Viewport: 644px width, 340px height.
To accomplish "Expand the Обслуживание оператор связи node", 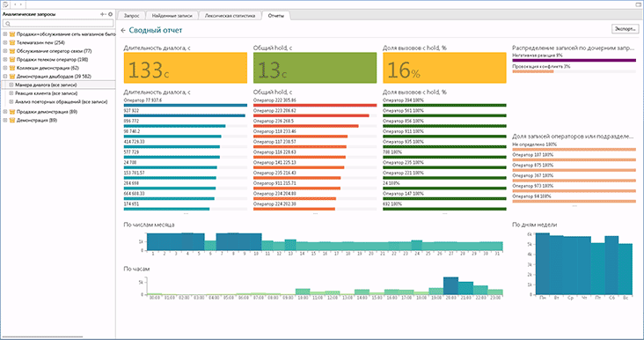I will tap(5, 51).
